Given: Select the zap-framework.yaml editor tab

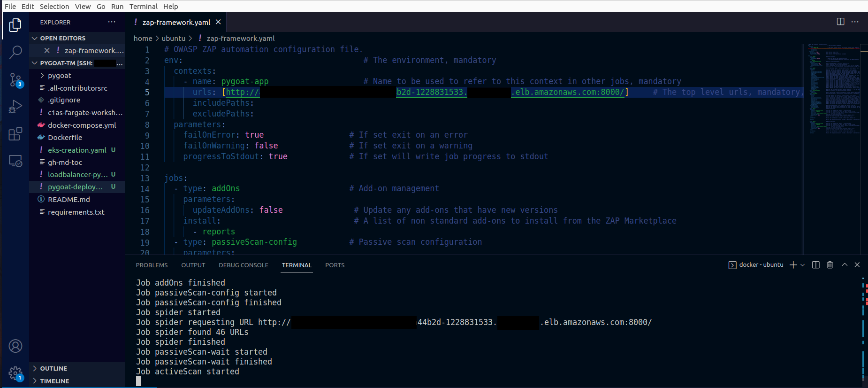Looking at the screenshot, I should click(176, 22).
